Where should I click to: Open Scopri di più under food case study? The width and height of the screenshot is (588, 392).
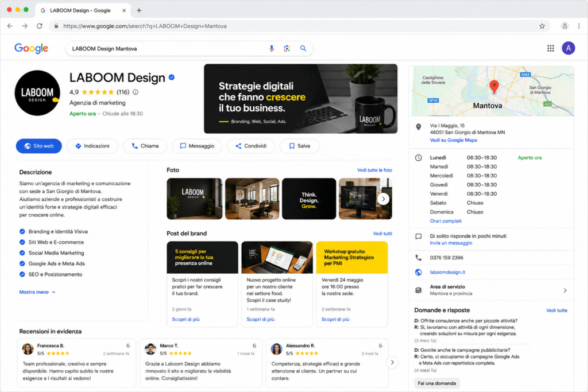pos(260,319)
